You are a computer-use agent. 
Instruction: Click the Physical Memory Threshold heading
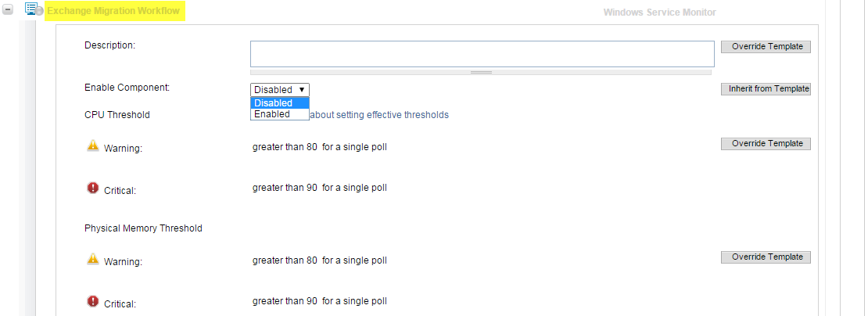[x=143, y=228]
